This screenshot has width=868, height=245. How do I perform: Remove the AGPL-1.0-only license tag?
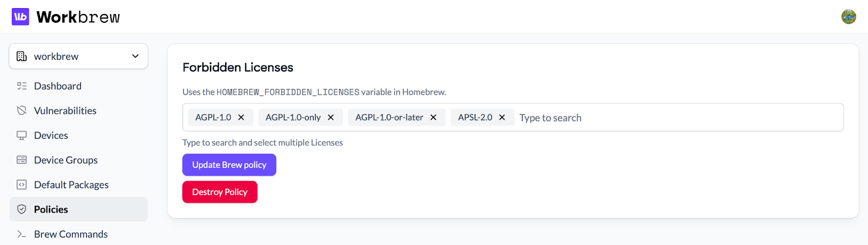pos(331,118)
